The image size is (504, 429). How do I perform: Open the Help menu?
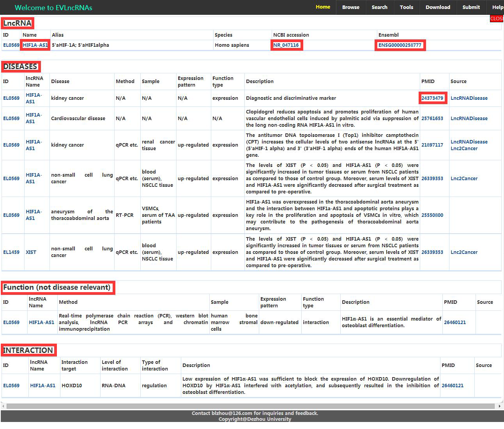(497, 7)
